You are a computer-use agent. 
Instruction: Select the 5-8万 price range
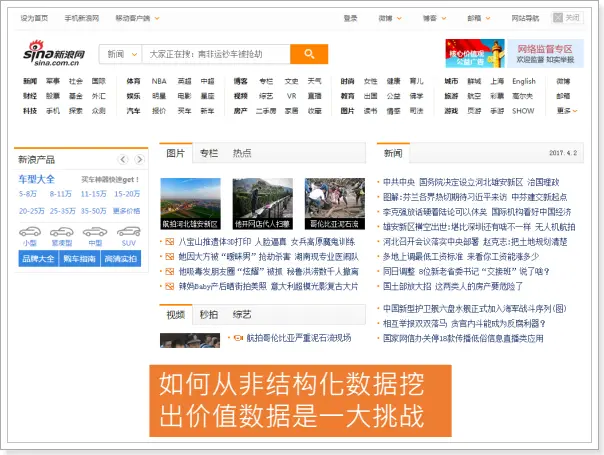[28, 194]
